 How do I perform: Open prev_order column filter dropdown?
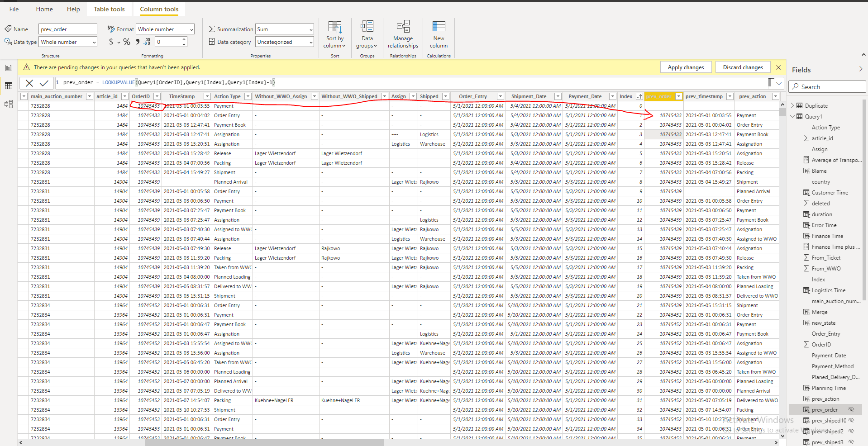point(678,96)
